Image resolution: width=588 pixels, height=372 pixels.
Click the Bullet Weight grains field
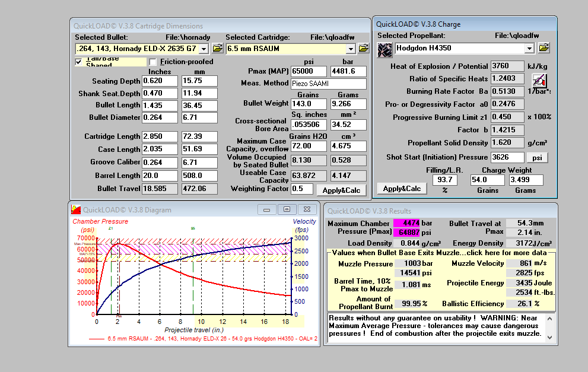309,104
